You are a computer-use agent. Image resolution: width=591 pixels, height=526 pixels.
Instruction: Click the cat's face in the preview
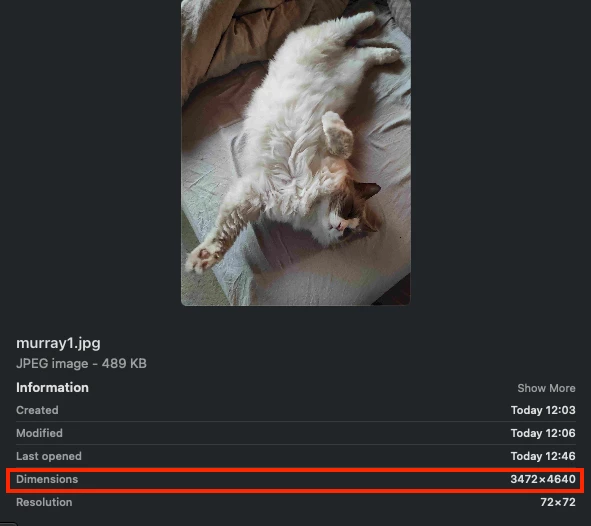click(x=350, y=216)
